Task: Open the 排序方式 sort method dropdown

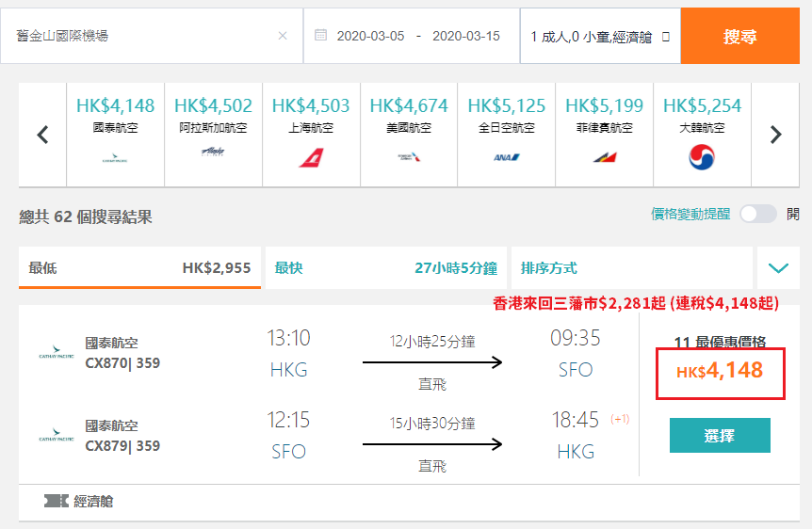Action: pos(632,267)
